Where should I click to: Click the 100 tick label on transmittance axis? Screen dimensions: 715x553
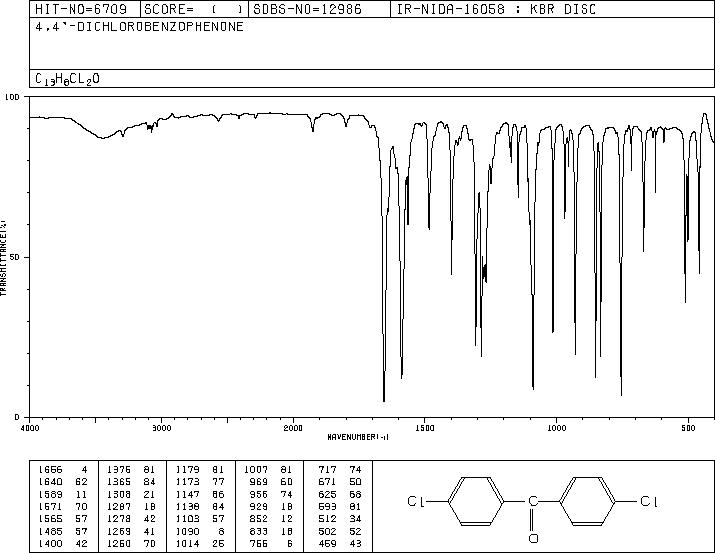[12, 97]
